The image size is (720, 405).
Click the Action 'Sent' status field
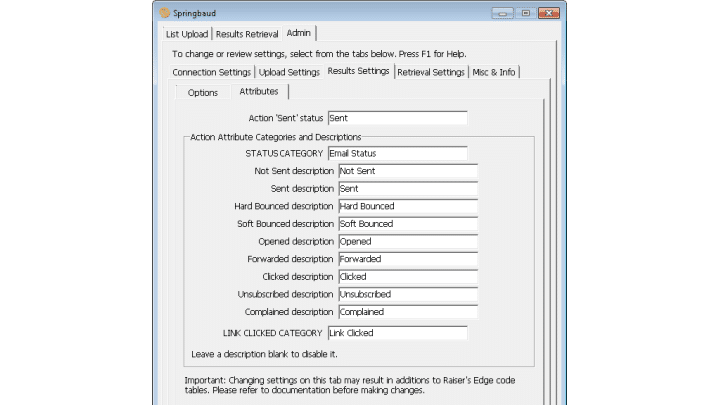pyautogui.click(x=398, y=118)
